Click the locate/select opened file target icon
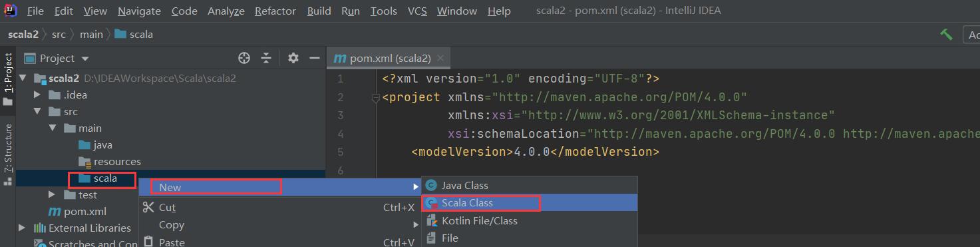Image resolution: width=980 pixels, height=247 pixels. pos(244,58)
